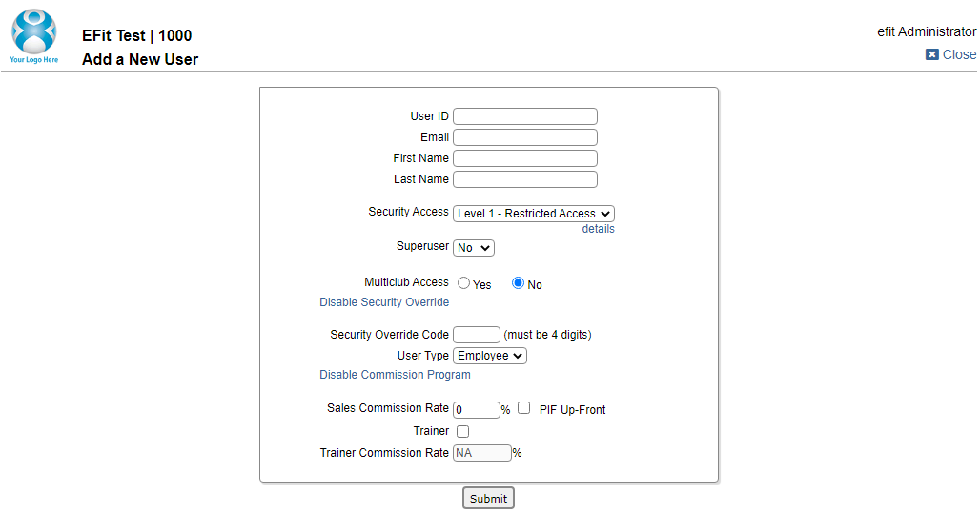Enable the Trainer checkbox

pyautogui.click(x=462, y=431)
